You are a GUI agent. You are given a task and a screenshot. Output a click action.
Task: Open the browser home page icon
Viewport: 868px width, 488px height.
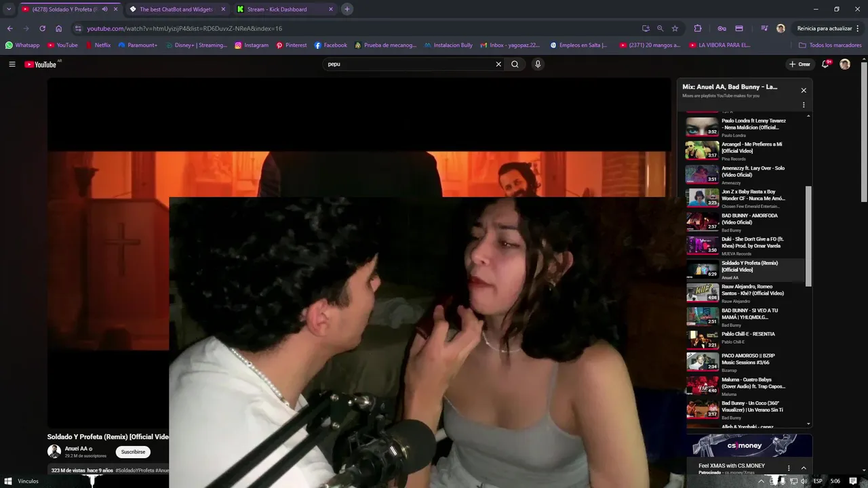[x=59, y=28]
